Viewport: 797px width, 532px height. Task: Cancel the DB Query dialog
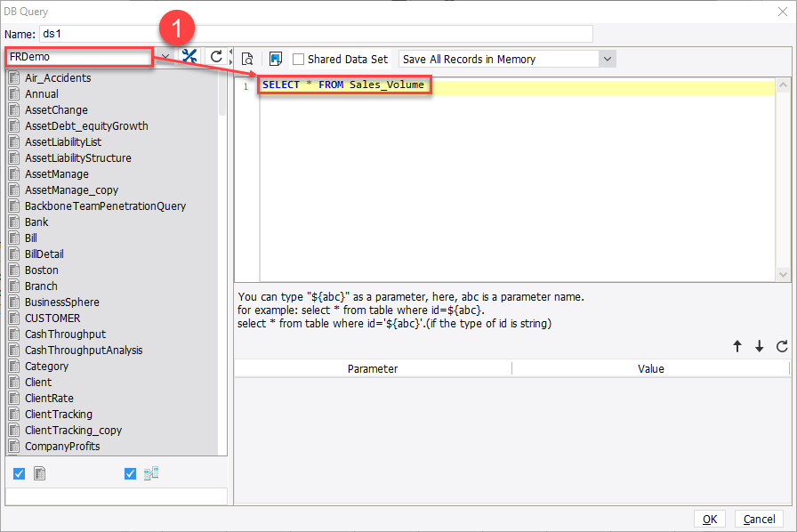759,519
